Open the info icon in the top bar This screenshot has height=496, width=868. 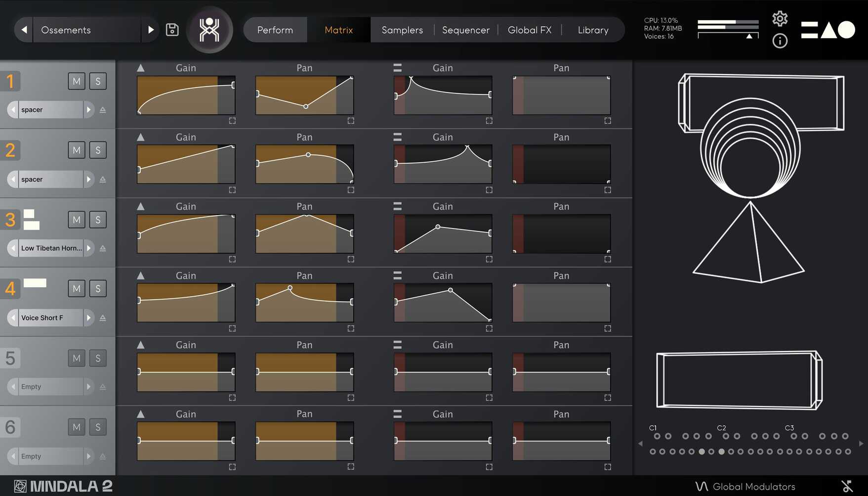click(780, 41)
